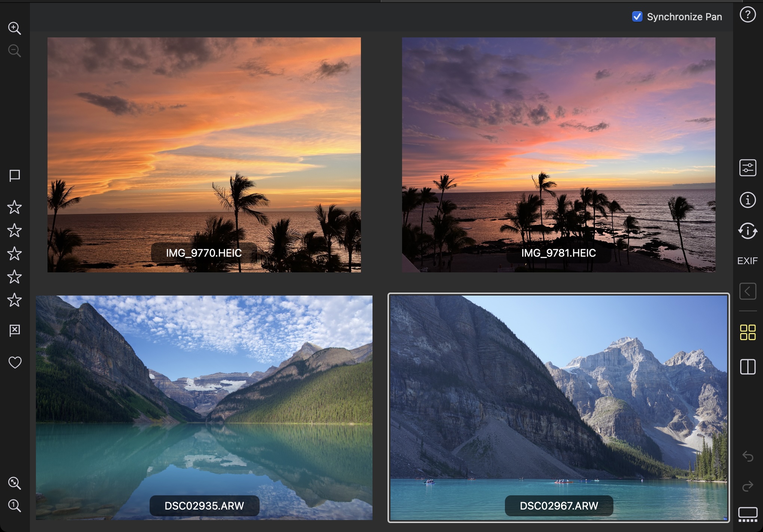Uncheck the Synchronize Pan checkbox

click(x=637, y=17)
